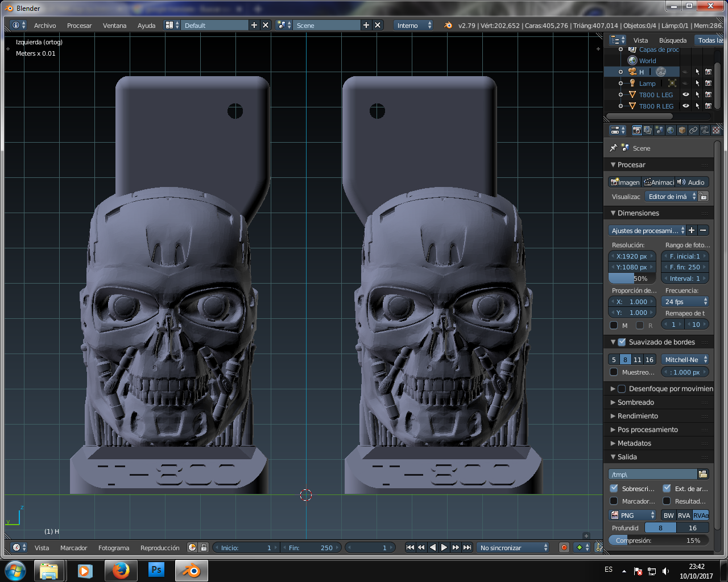Click the Imagen render button
The image size is (728, 582).
click(624, 182)
